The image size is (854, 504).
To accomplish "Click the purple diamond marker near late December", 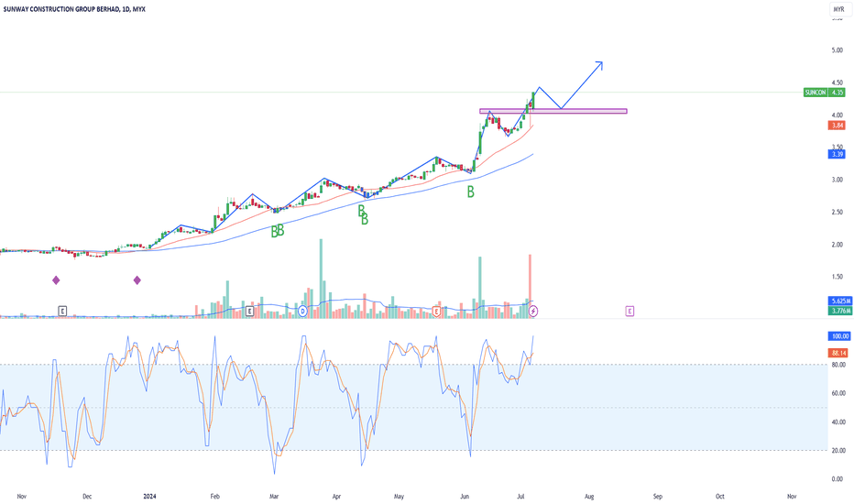I will click(137, 280).
